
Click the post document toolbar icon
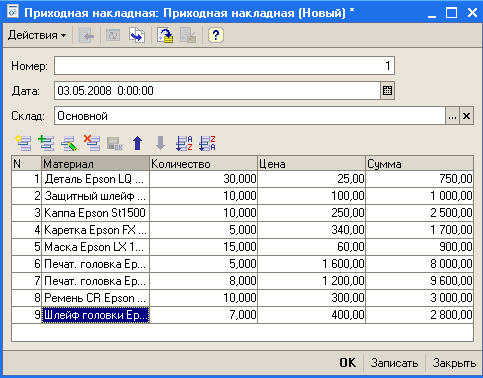[165, 35]
